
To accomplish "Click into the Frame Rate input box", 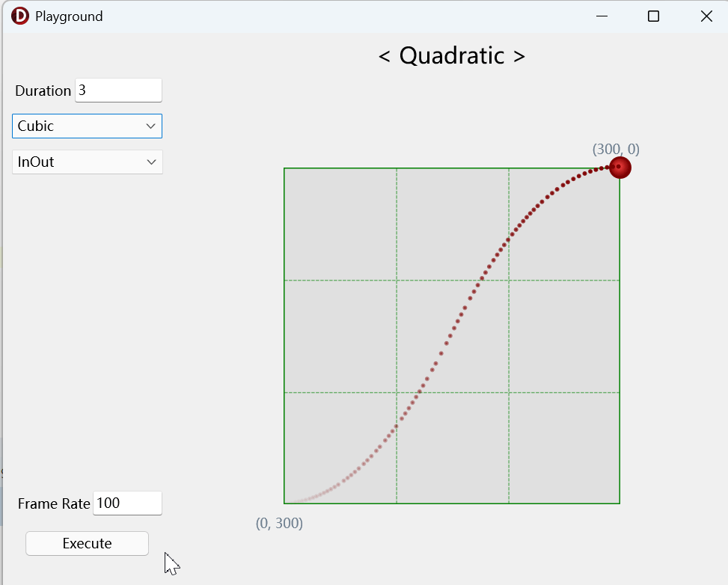I will point(127,503).
